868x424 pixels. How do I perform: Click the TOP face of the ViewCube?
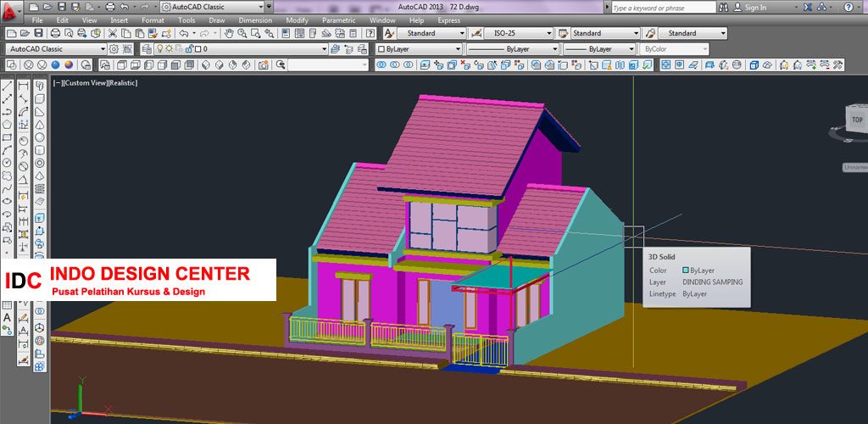(x=856, y=119)
